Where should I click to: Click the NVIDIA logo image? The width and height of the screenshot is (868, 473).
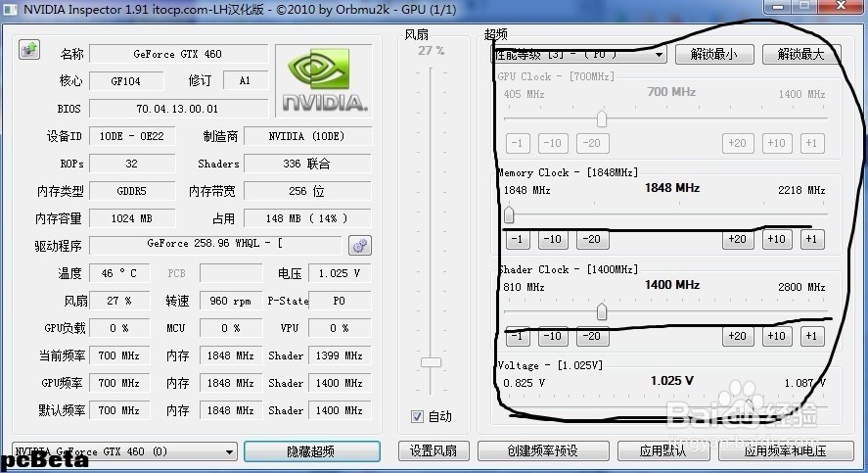tap(324, 81)
